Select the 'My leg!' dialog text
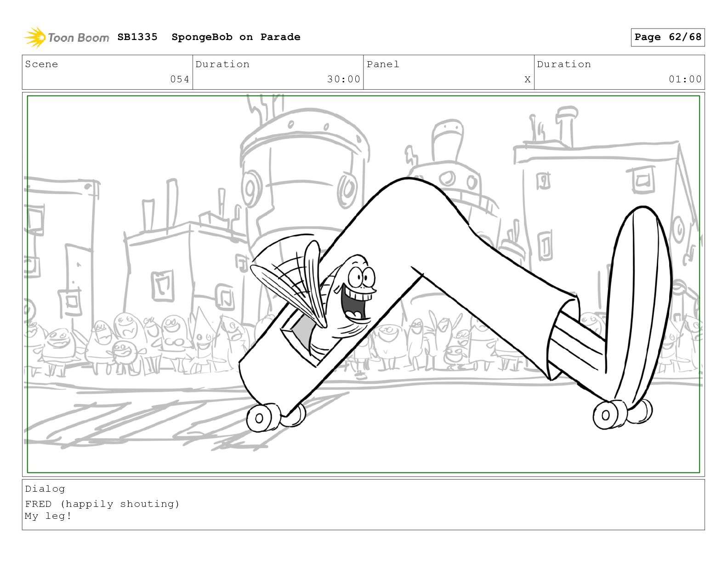 (48, 516)
